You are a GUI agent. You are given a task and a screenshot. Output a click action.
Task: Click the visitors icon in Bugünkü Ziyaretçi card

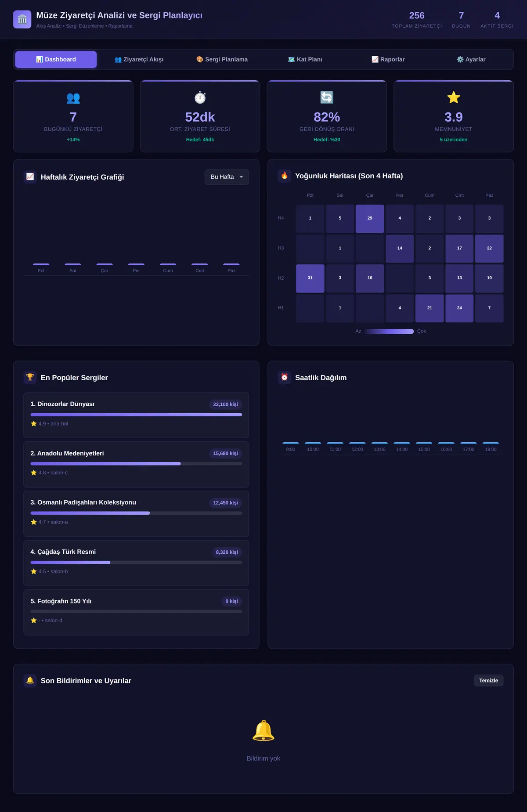tap(73, 98)
